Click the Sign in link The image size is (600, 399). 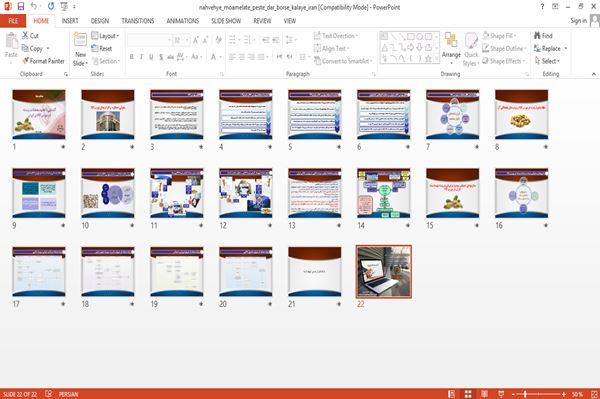(579, 21)
